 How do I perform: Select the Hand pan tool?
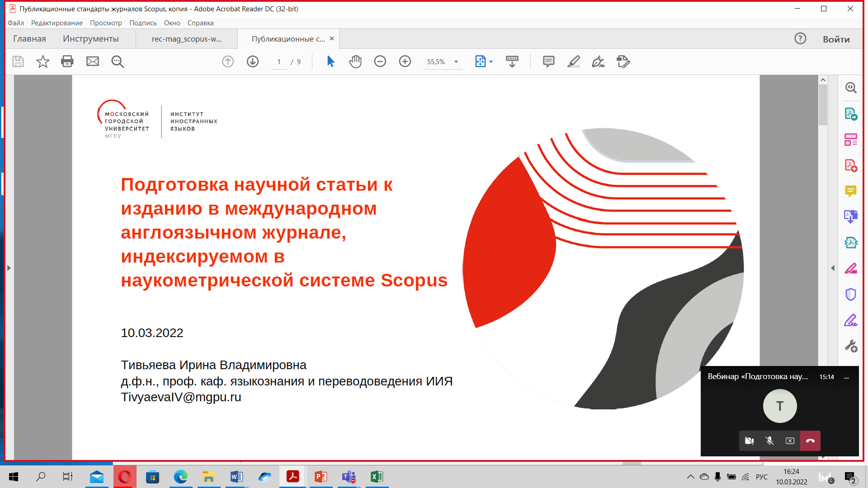tap(355, 61)
